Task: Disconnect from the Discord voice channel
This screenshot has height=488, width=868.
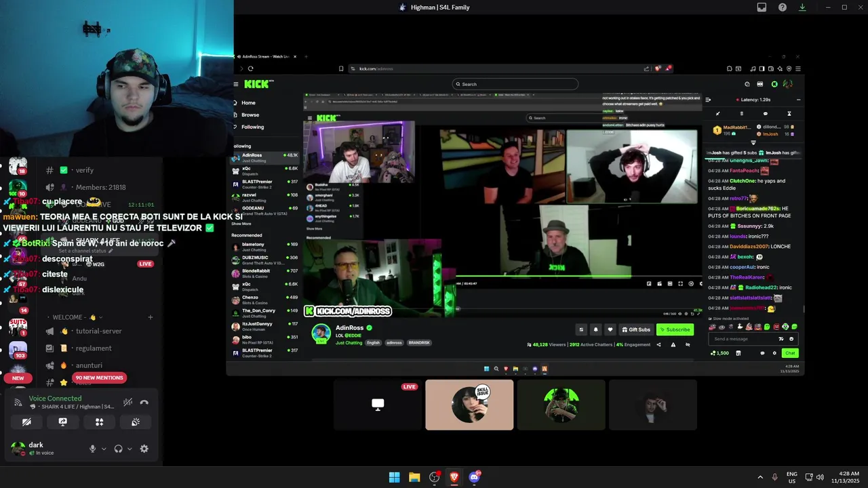Action: click(144, 403)
